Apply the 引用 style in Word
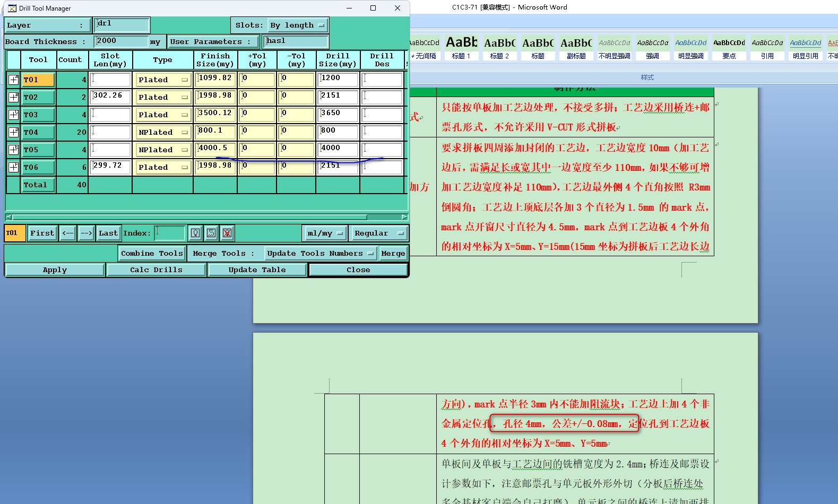The height and width of the screenshot is (504, 838). coord(767,48)
